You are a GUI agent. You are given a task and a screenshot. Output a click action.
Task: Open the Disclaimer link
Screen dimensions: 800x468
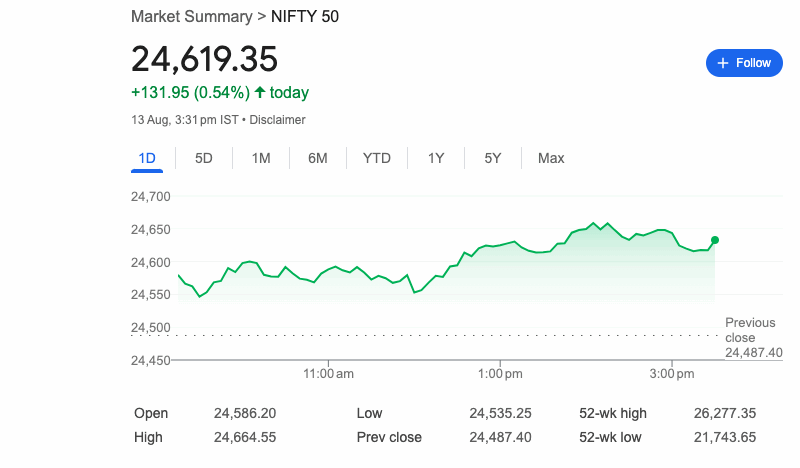(x=277, y=120)
